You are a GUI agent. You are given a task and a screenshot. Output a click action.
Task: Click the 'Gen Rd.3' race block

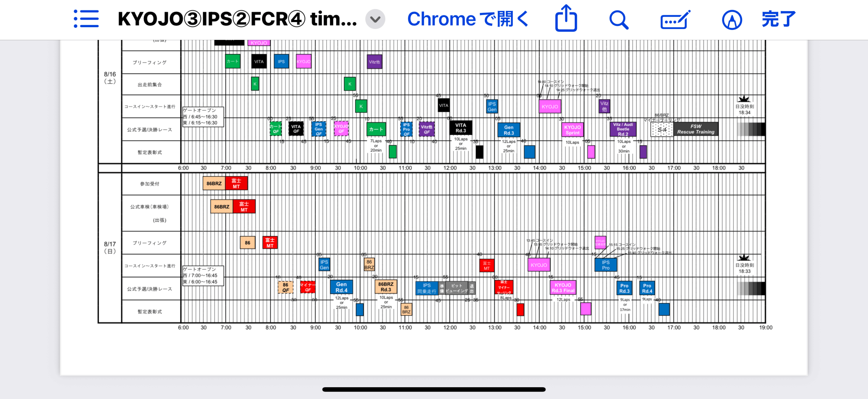click(x=509, y=130)
